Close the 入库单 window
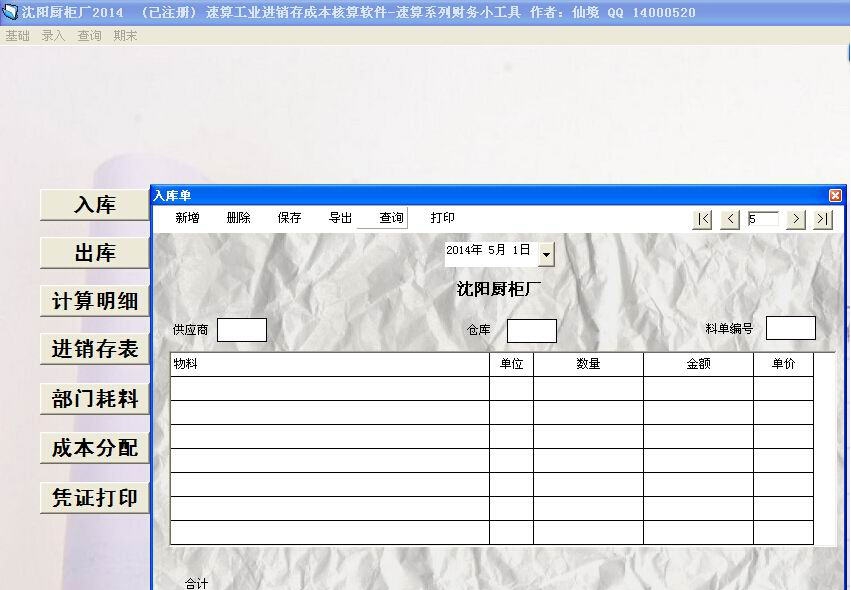 835,195
